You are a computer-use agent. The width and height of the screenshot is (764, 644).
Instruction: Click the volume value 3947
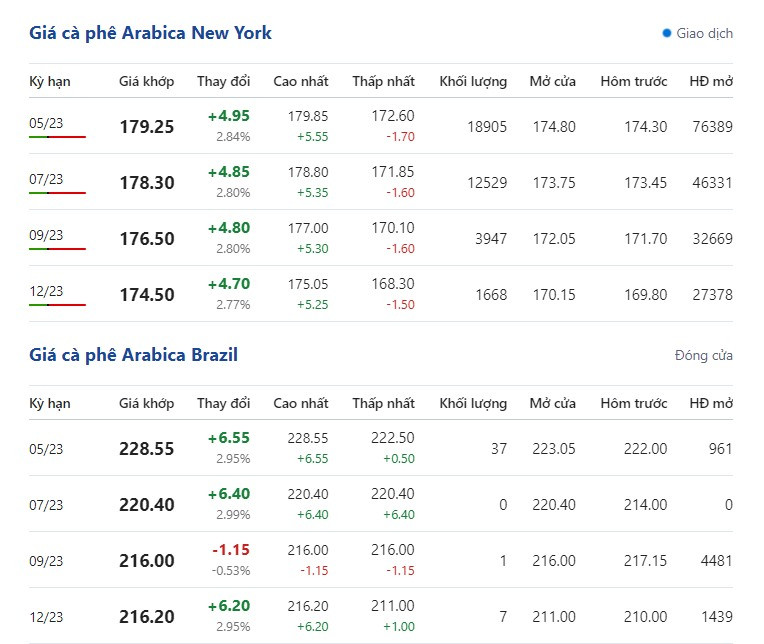pyautogui.click(x=491, y=239)
